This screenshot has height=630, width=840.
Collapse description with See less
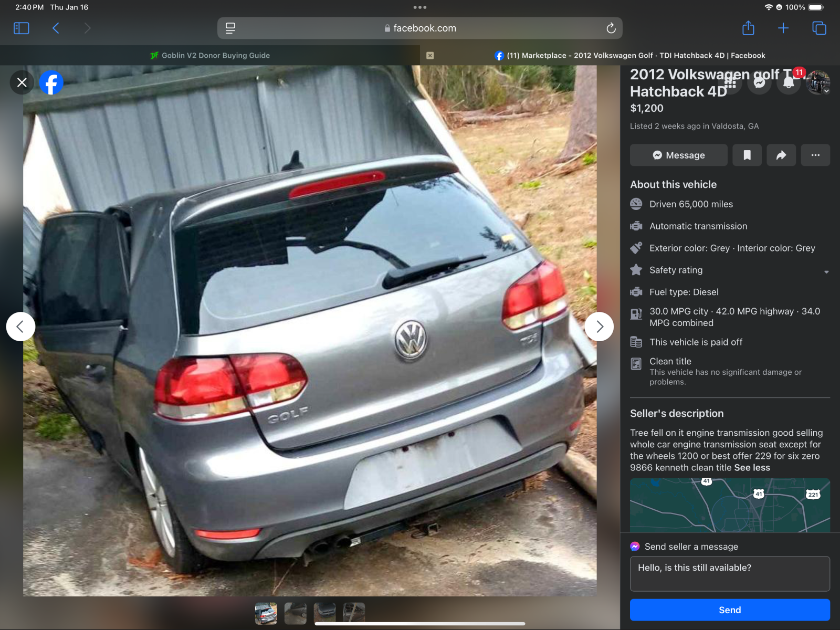(x=752, y=467)
